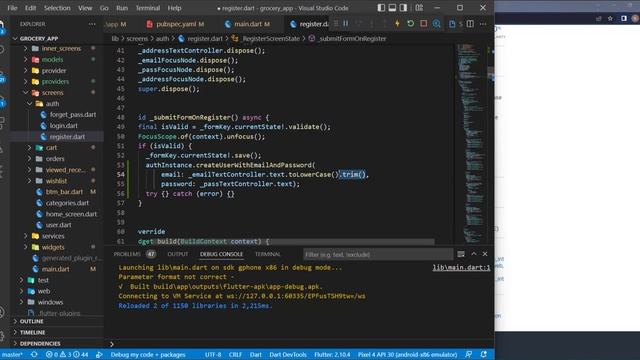Screen dimensions: 640x360
Task: Maximize the panel with the up chevron
Action: 473,254
